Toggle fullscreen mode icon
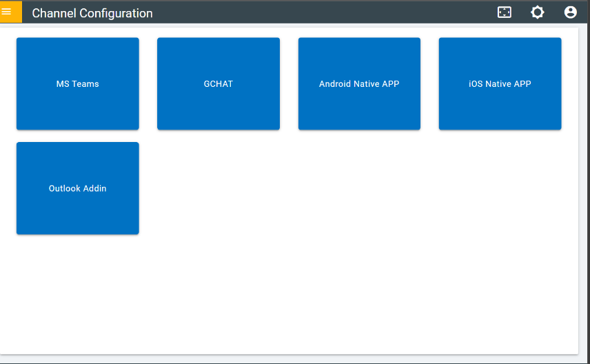 pos(505,12)
